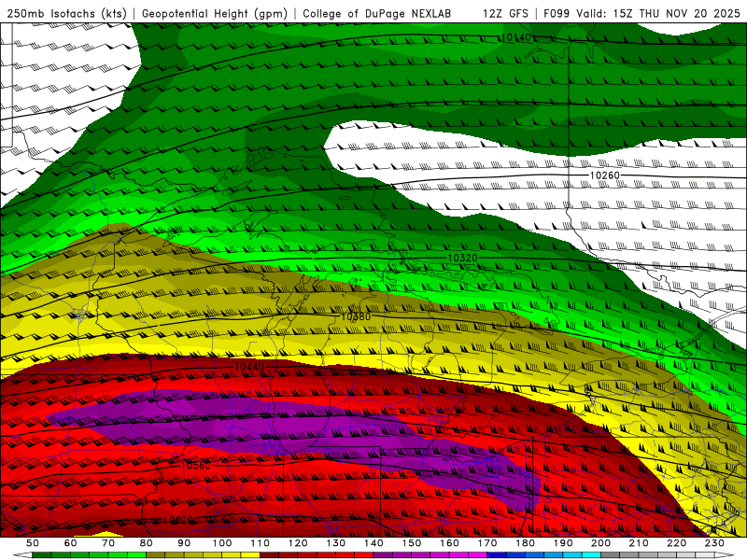This screenshot has height=560, width=747.
Task: Click the 140 value on the legend scale
Action: coord(373,543)
